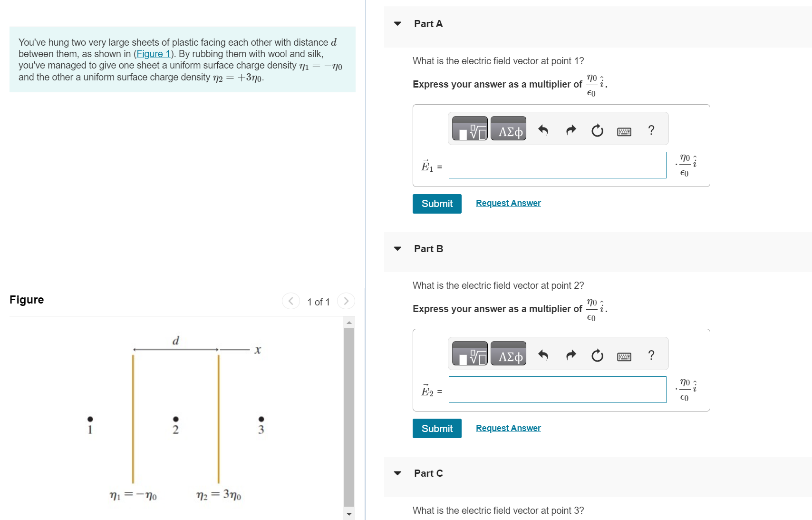The image size is (812, 520).
Task: Open keyboard shortcuts in Part A toolbar
Action: 624,131
